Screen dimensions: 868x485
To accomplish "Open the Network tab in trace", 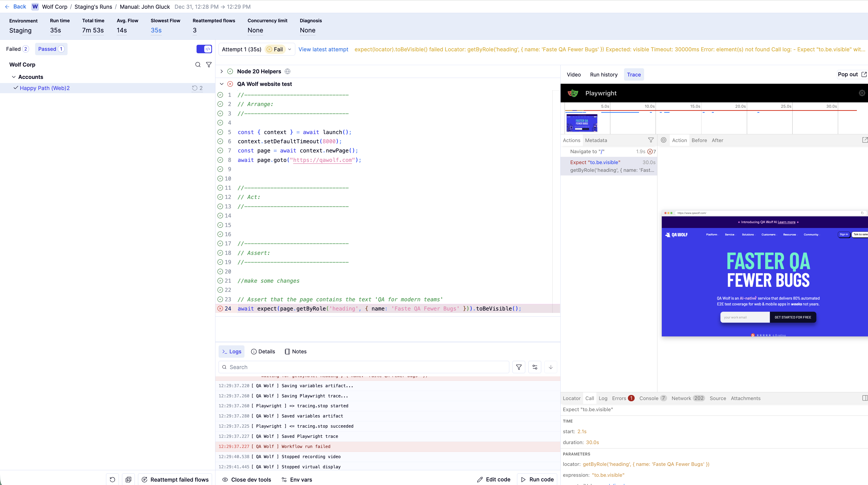I will (681, 398).
